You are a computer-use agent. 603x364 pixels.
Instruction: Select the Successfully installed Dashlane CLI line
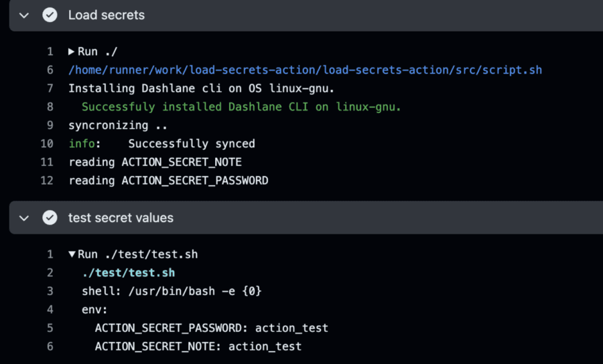[x=241, y=107]
